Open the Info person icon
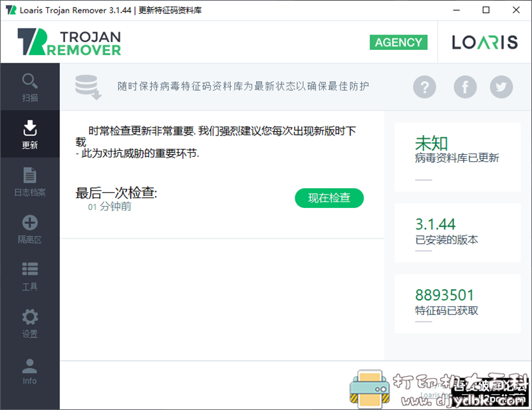This screenshot has width=532, height=410. pos(30,366)
